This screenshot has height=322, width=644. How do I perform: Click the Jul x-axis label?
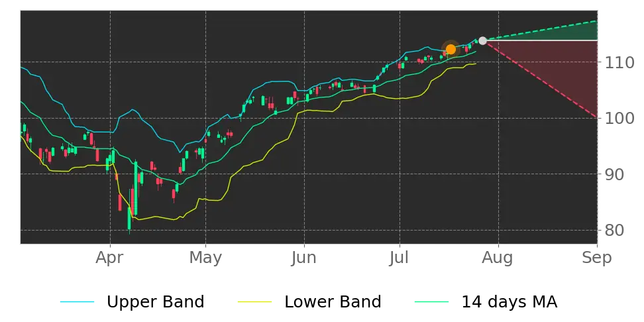(x=400, y=258)
